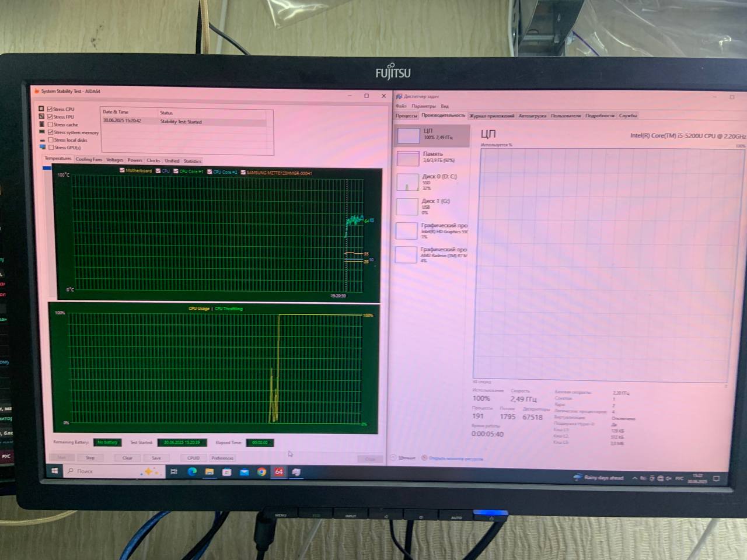Open Microsoft Store from the taskbar
Screen dimensions: 747x560
click(x=226, y=472)
